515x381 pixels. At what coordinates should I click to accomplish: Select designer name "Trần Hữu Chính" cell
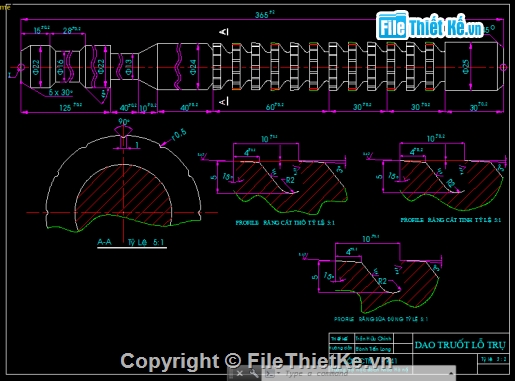tap(373, 338)
